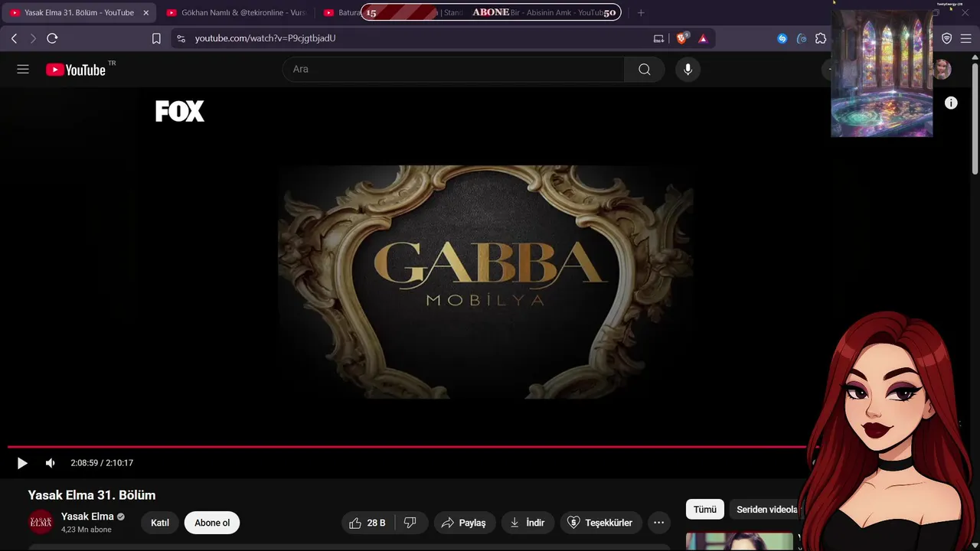Open the YouTube hamburger guide menu
980x551 pixels.
coord(23,70)
